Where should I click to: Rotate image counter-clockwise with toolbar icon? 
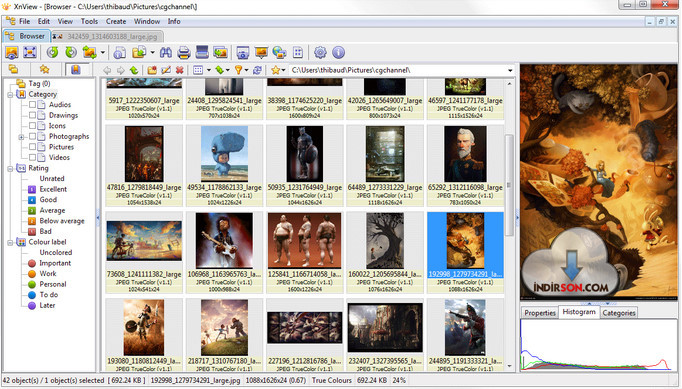(x=53, y=53)
